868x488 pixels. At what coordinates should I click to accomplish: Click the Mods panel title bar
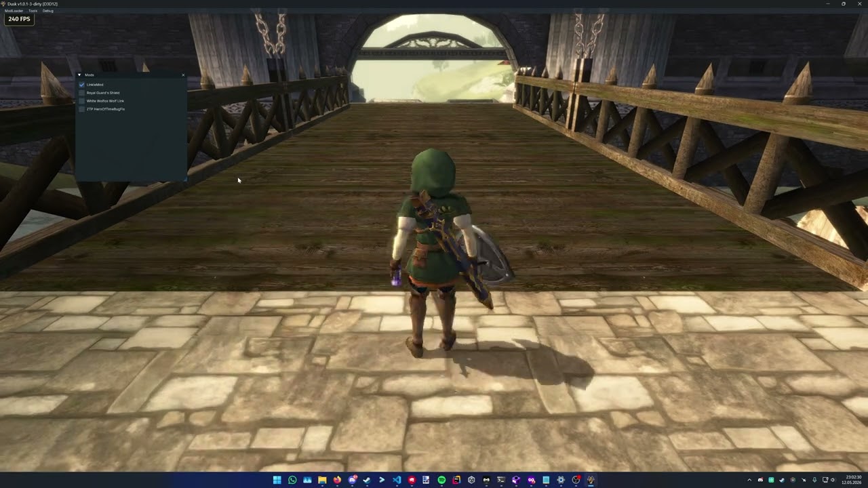(x=131, y=75)
